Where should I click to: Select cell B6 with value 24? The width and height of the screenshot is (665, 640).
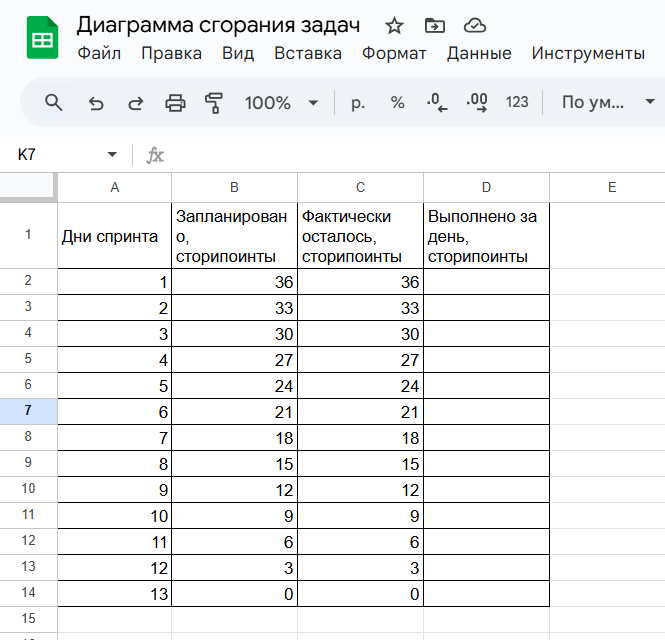pos(235,386)
